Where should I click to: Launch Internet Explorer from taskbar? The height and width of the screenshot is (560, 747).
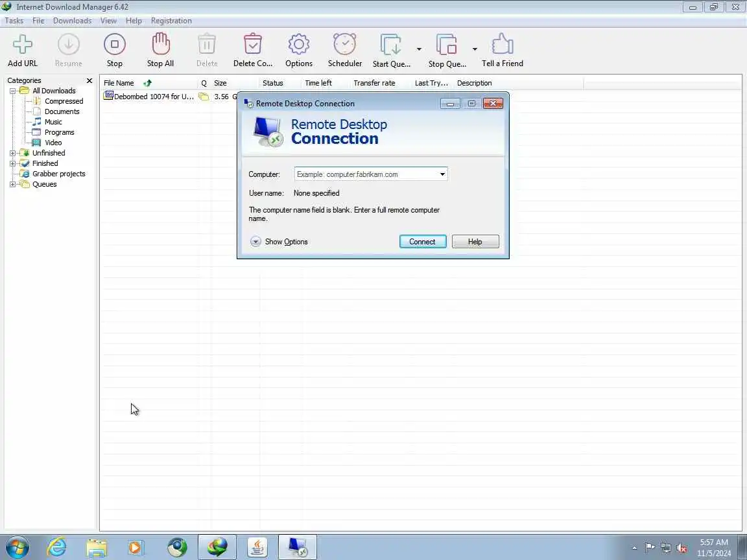[x=56, y=547]
